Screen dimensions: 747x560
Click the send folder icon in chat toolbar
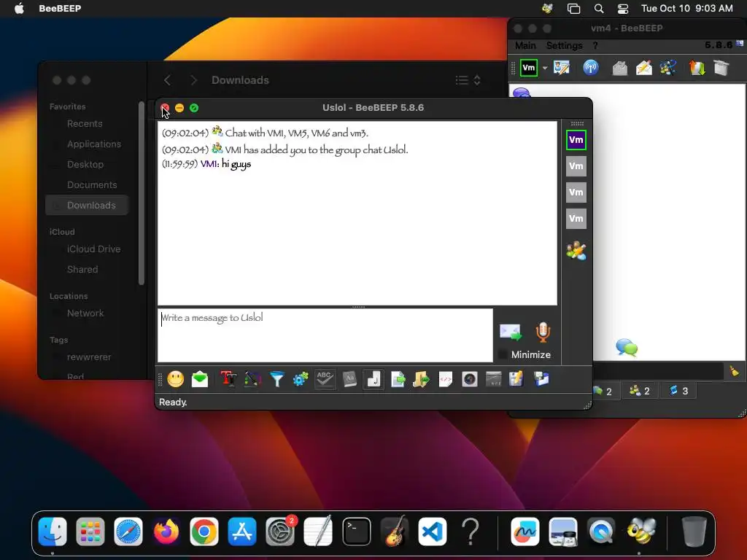point(421,379)
